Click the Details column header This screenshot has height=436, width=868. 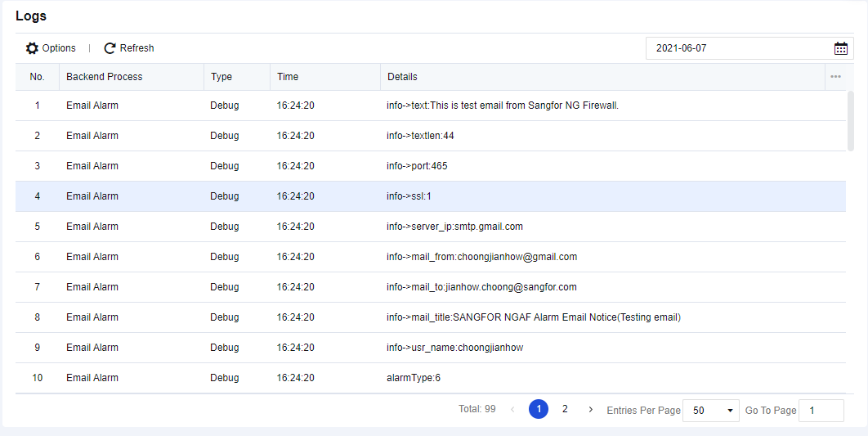[x=402, y=77]
